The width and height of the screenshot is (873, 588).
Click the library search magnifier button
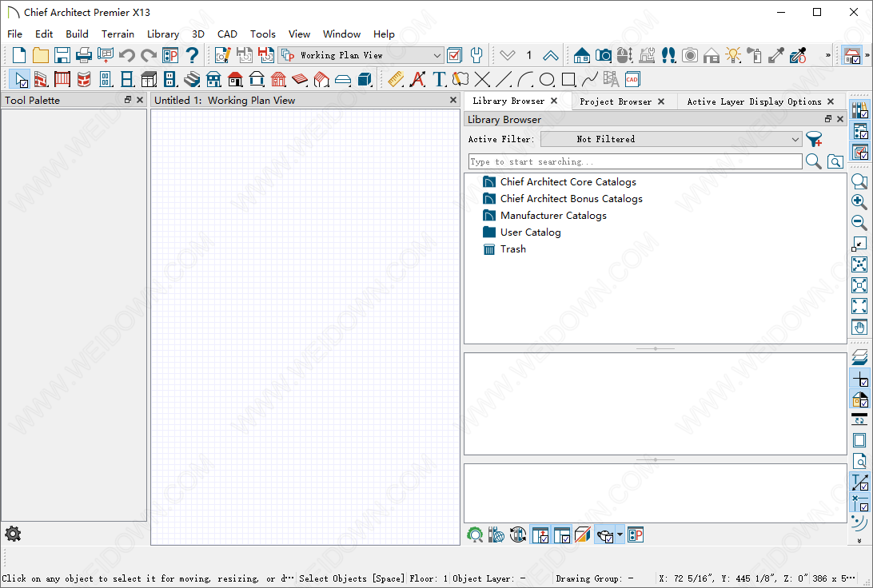(813, 161)
